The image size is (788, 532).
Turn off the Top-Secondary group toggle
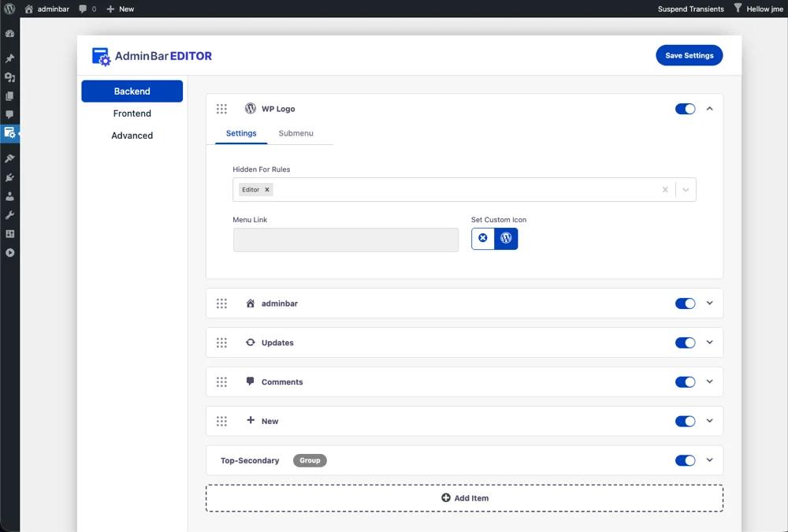pyautogui.click(x=685, y=459)
